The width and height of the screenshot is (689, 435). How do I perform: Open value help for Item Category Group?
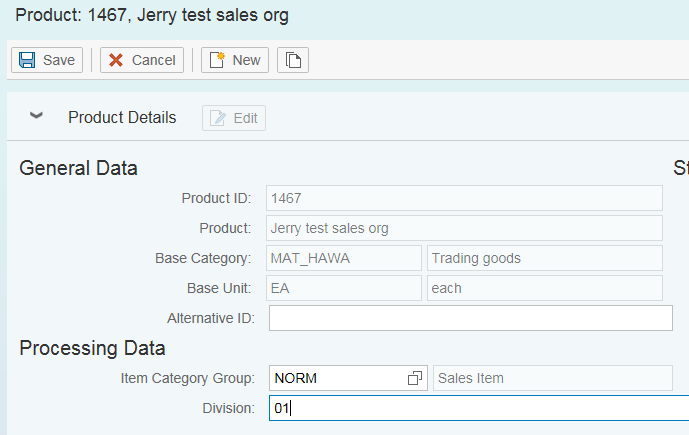(415, 378)
